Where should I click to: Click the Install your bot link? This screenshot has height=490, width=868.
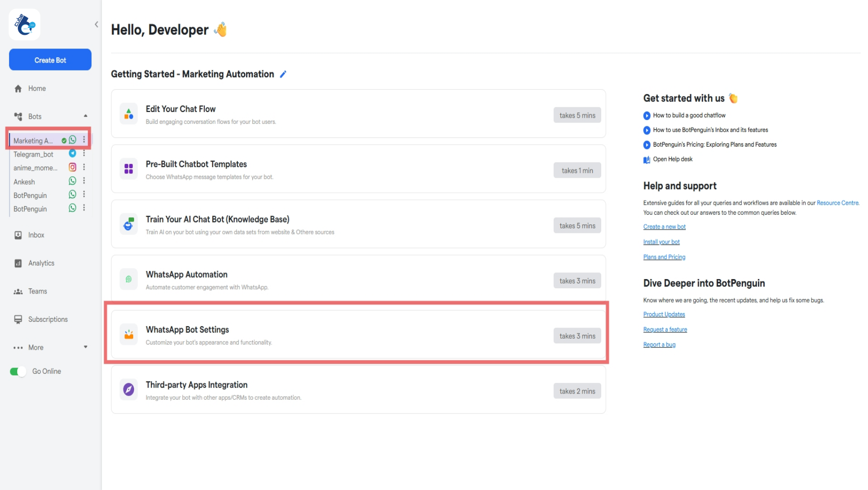pos(661,242)
